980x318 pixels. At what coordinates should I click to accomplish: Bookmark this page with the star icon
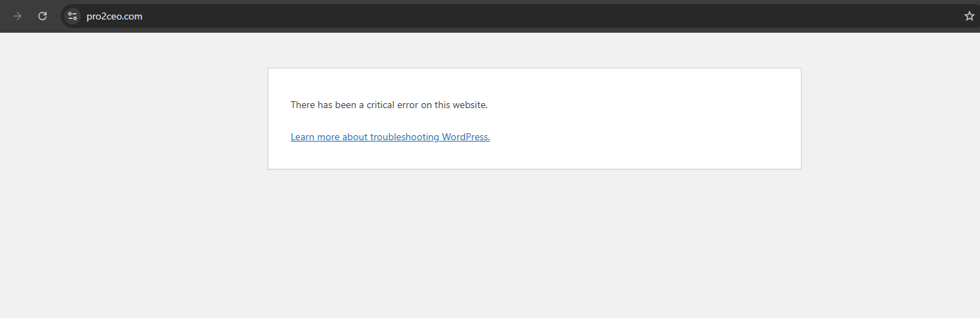pyautogui.click(x=969, y=16)
